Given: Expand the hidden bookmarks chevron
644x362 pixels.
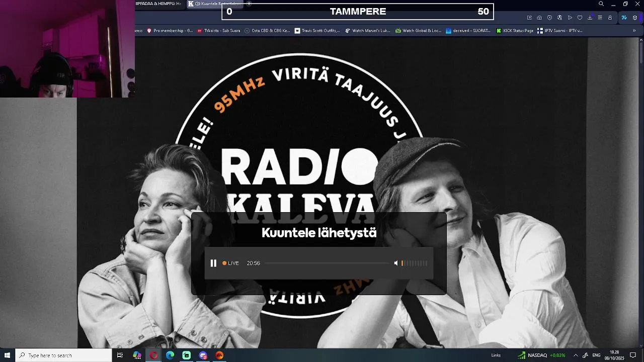Looking at the screenshot, I should (634, 31).
